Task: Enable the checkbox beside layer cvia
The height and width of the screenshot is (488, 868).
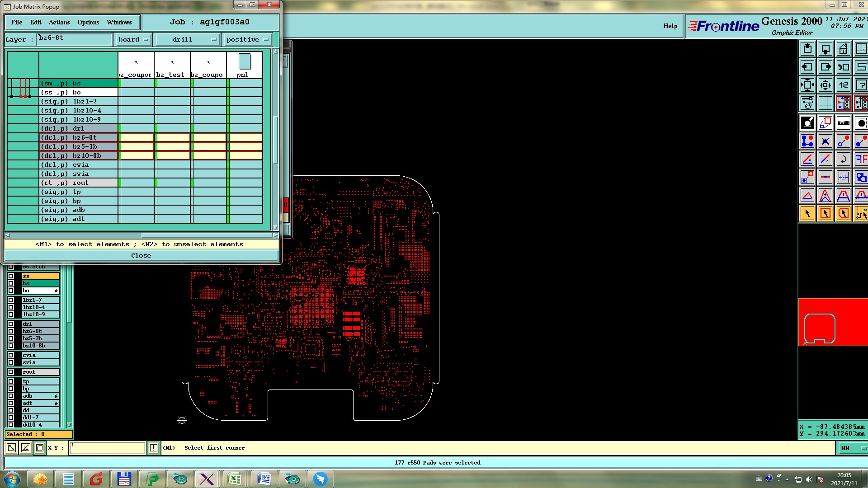Action: click(11, 355)
